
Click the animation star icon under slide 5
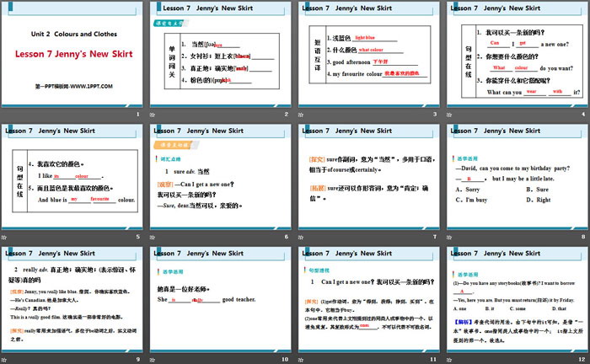tap(4, 238)
